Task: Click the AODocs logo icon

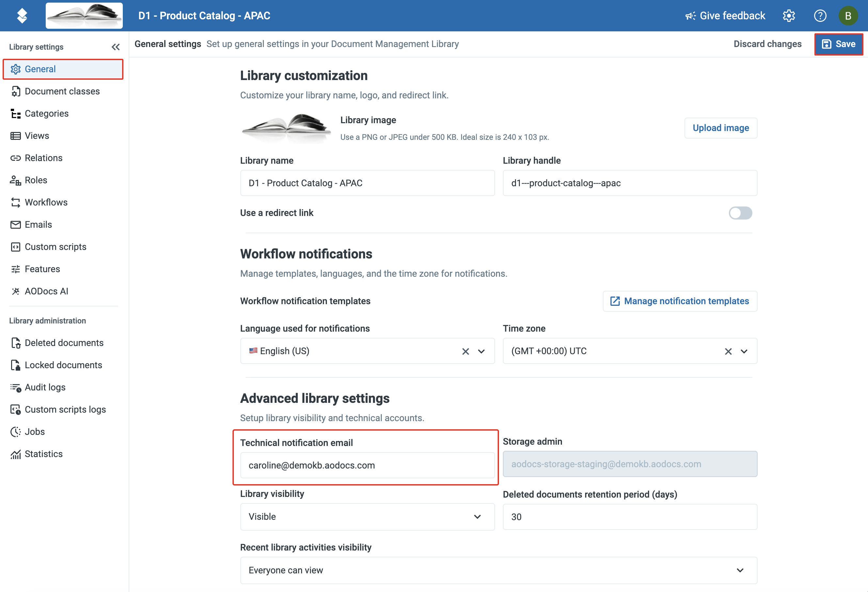Action: [x=22, y=15]
